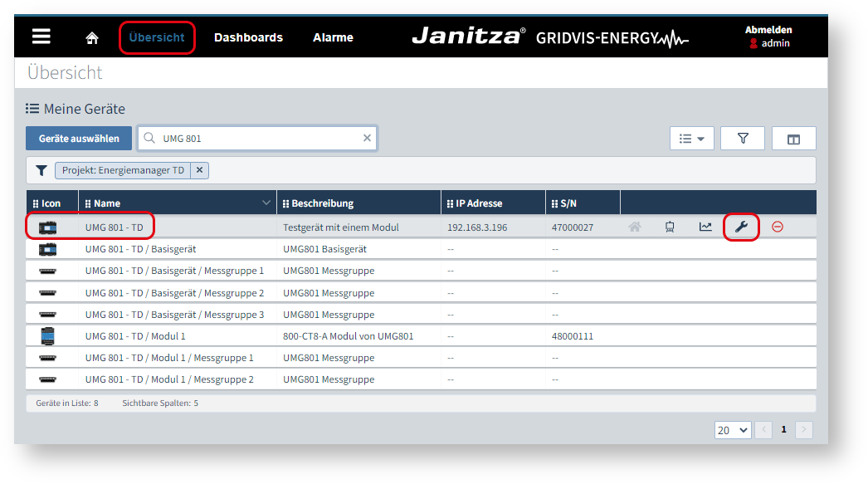Click the grey home icon in device row
This screenshot has height=484, width=868.
[x=635, y=227]
